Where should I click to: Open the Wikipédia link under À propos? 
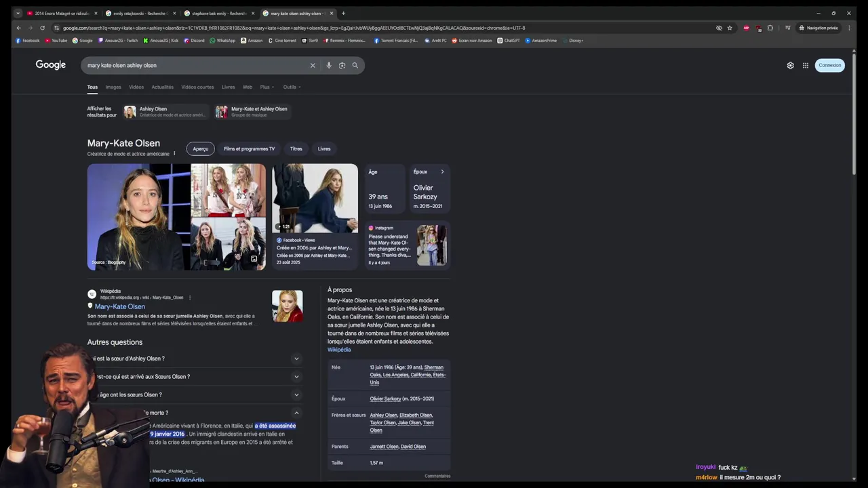click(x=339, y=350)
